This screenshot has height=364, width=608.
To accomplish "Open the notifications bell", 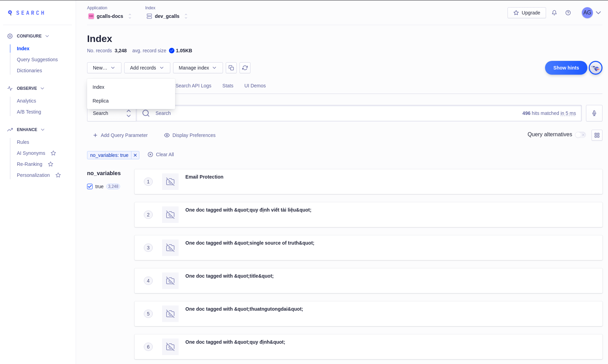I will [x=554, y=13].
